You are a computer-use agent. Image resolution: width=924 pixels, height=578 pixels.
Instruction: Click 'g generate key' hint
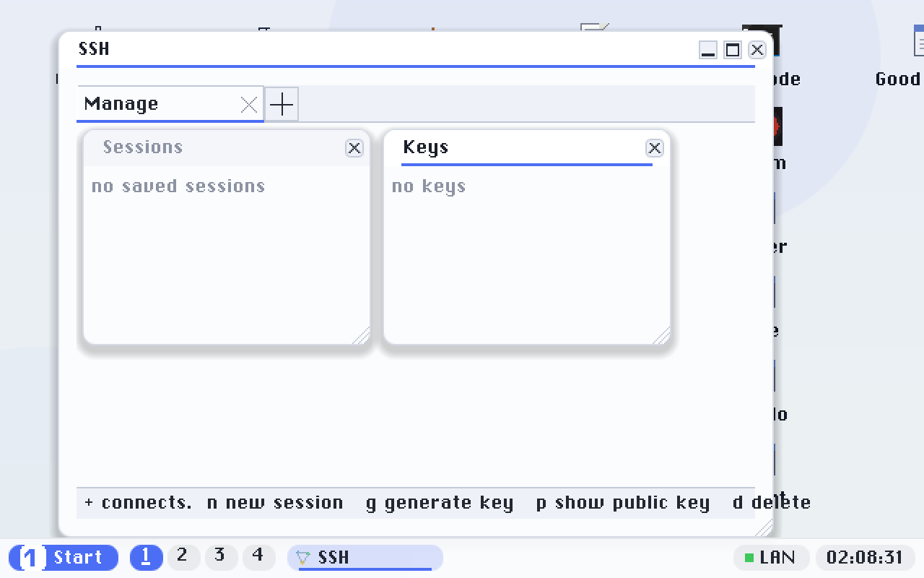pos(440,503)
